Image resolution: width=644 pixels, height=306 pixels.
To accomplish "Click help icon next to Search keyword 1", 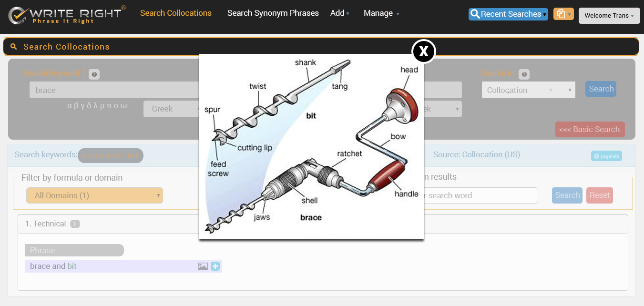I will pos(94,74).
